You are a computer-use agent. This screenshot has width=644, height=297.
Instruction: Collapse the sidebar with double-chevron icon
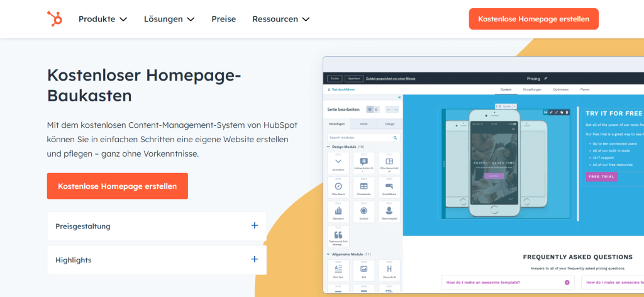399,98
